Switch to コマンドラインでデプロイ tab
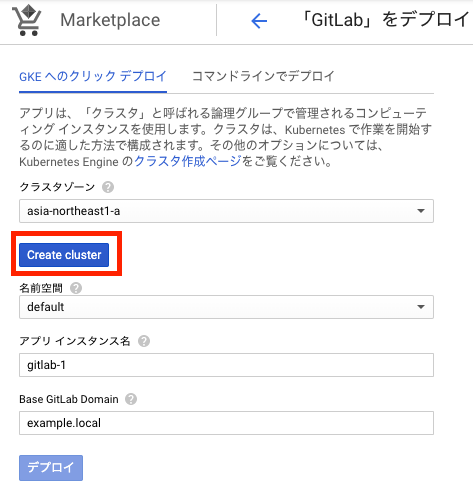 pos(263,76)
